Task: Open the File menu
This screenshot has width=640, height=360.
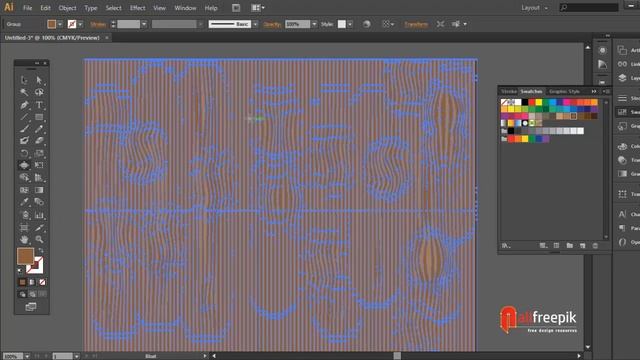Action: 27,8
